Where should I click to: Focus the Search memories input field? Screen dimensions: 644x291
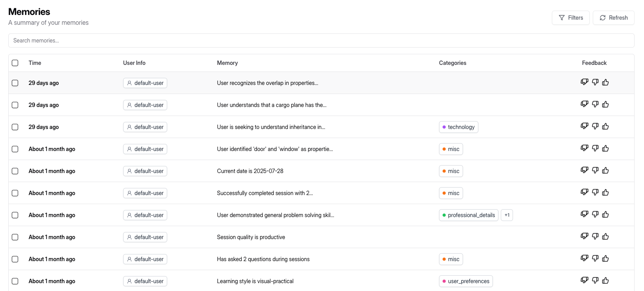[321, 41]
